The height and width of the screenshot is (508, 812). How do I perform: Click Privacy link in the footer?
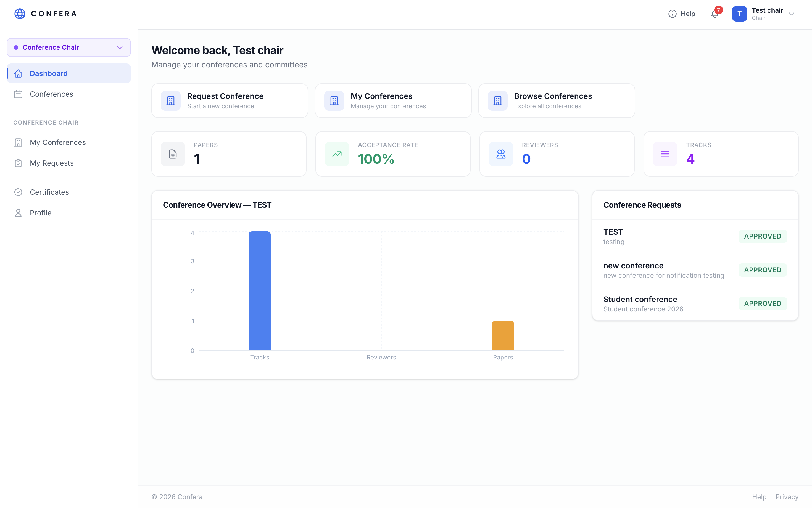pos(787,497)
